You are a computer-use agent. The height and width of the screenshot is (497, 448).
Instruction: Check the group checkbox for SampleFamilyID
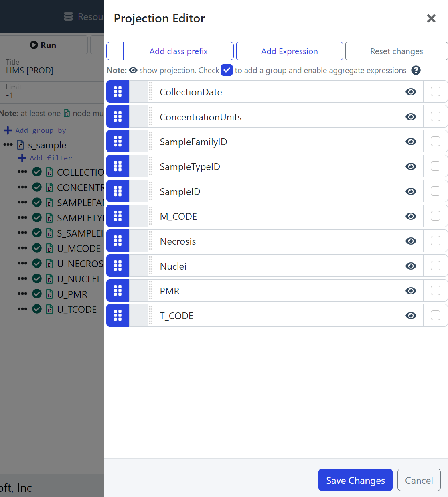[x=435, y=142]
